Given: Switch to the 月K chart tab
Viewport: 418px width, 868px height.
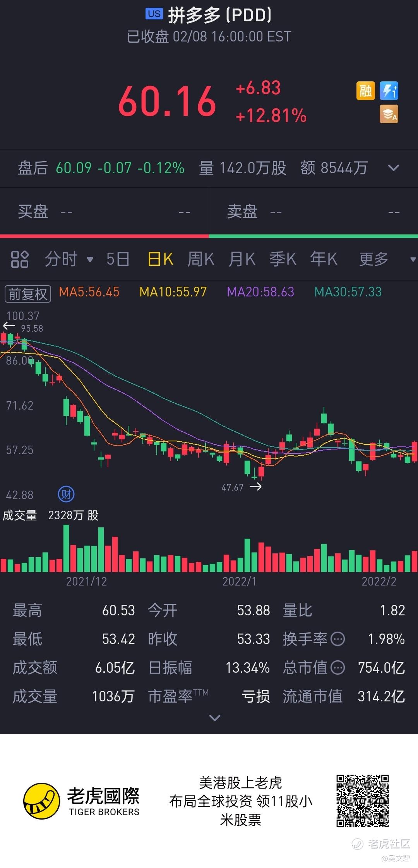Looking at the screenshot, I should pos(242,259).
